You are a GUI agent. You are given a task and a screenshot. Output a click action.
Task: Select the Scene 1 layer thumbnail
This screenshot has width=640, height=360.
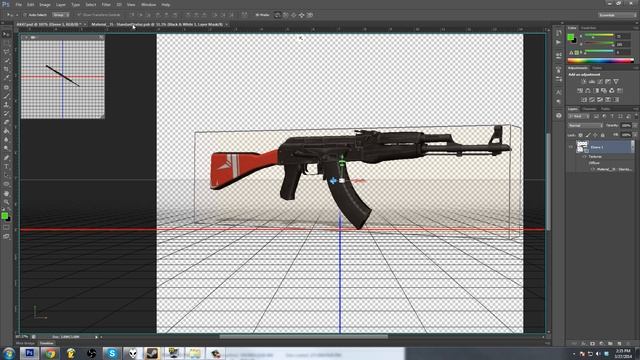point(582,147)
